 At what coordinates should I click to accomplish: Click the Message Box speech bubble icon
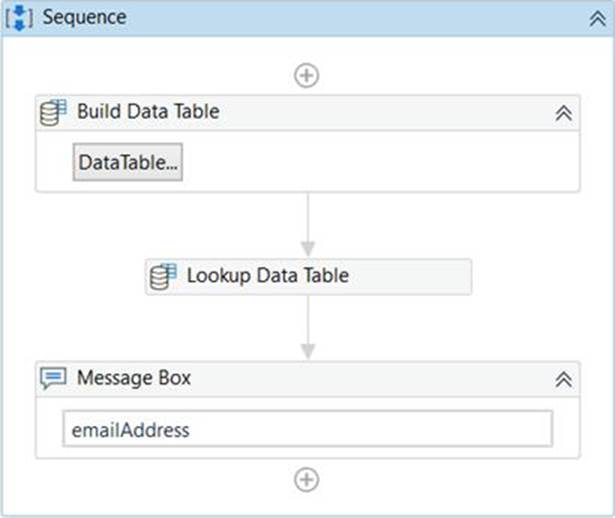(54, 378)
